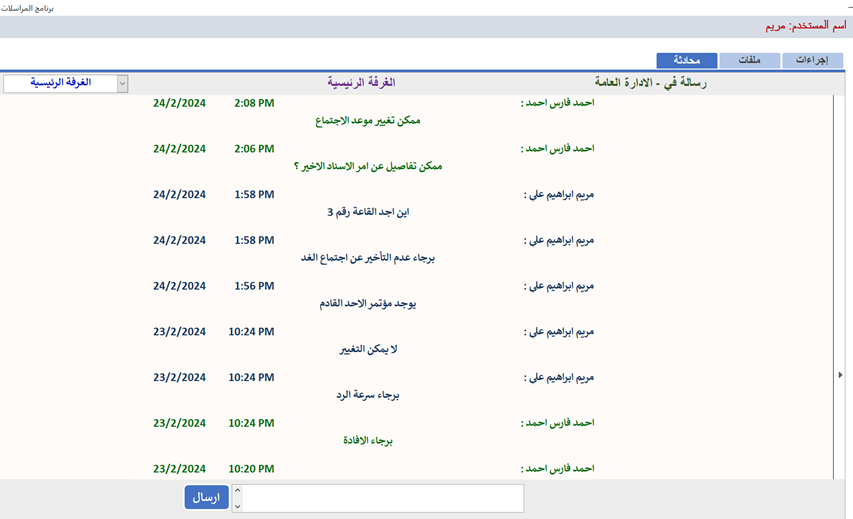Click the 2:06 PM timestamp

[x=254, y=149]
